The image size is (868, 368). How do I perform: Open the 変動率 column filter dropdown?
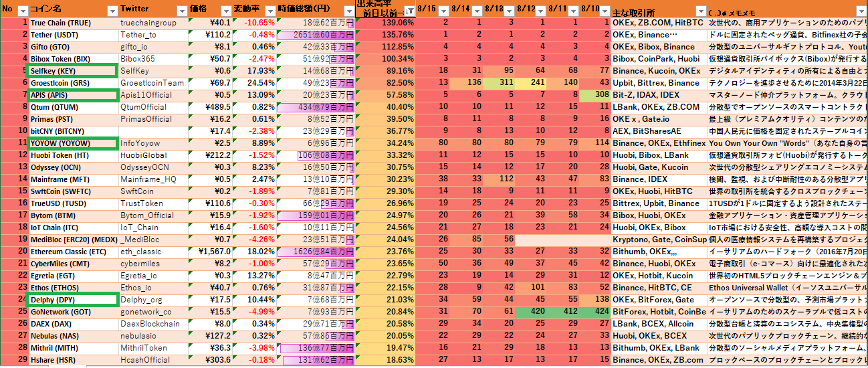pyautogui.click(x=271, y=11)
